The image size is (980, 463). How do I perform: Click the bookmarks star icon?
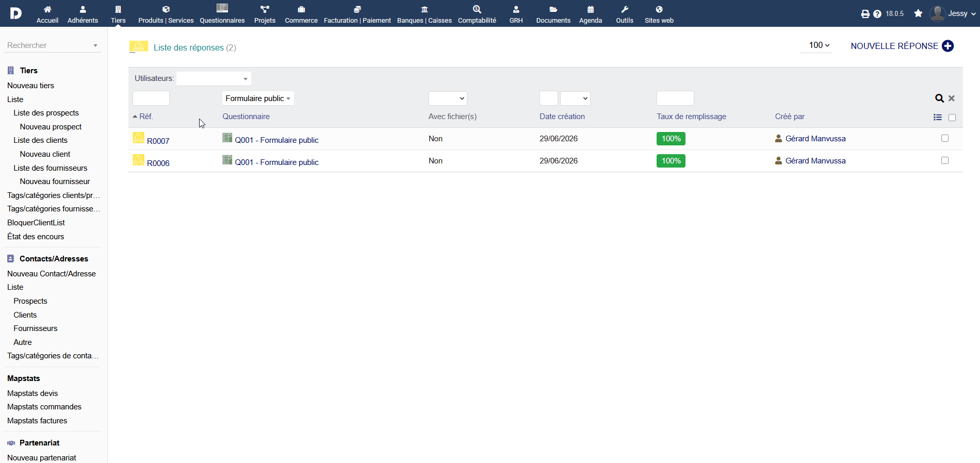click(x=918, y=13)
